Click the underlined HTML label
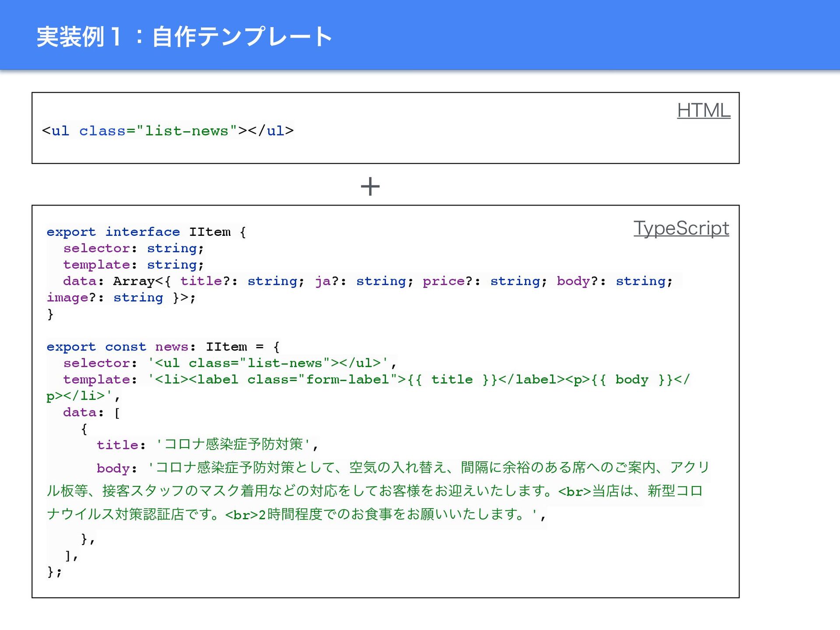The width and height of the screenshot is (840, 630). click(703, 110)
